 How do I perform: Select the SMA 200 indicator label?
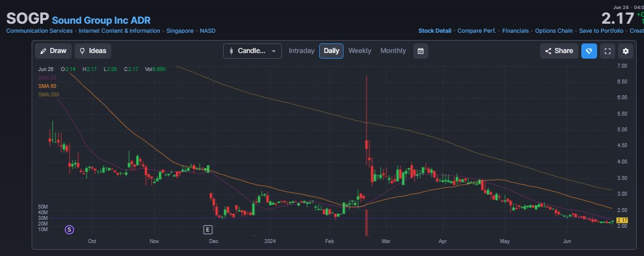[x=49, y=95]
